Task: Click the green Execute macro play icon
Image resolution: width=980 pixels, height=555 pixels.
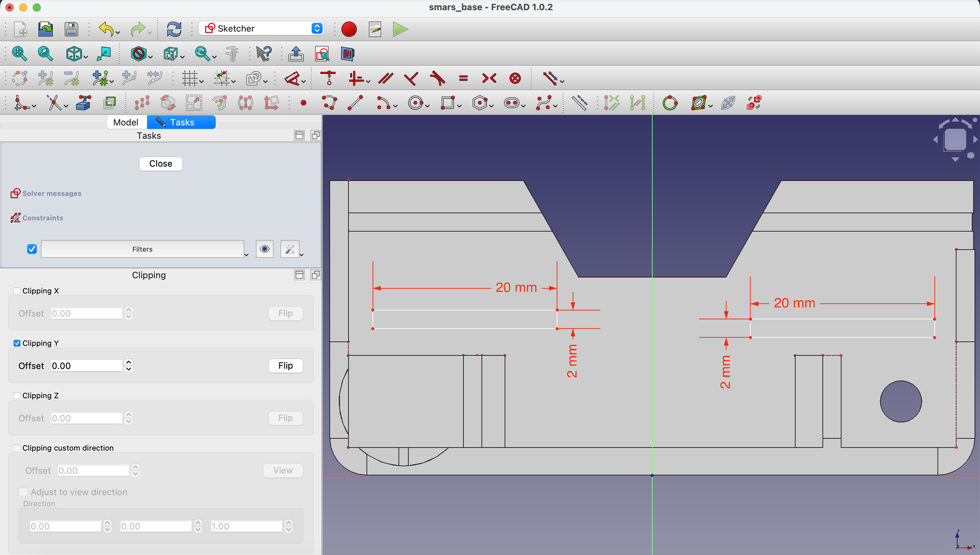Action: 401,29
